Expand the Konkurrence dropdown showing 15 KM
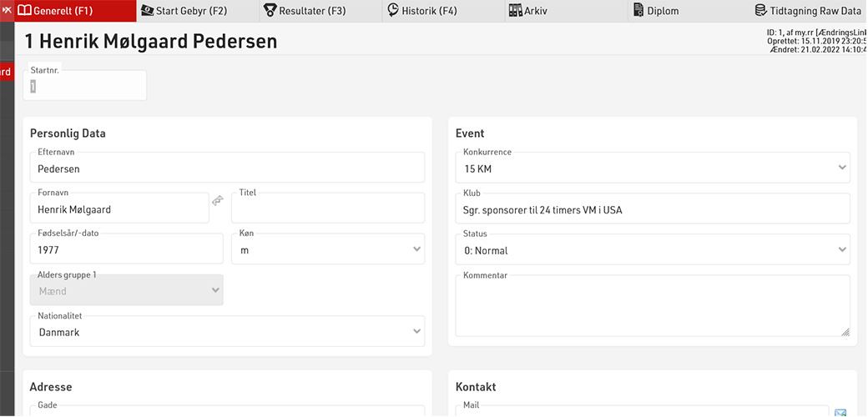The image size is (868, 417). [652, 168]
